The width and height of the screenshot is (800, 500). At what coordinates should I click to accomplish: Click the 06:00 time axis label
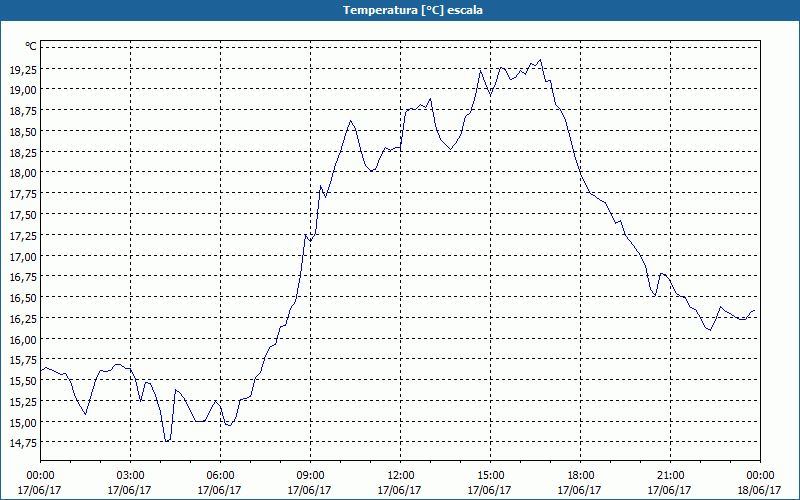tap(220, 476)
